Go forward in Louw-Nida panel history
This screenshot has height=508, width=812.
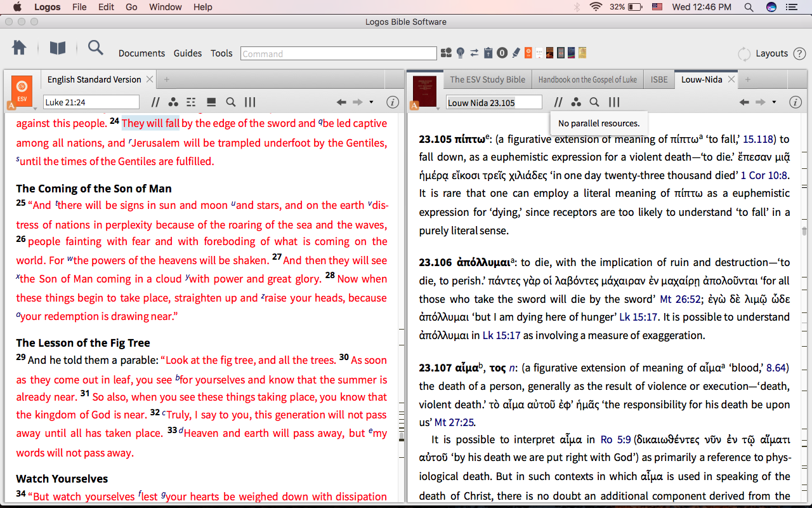point(761,102)
